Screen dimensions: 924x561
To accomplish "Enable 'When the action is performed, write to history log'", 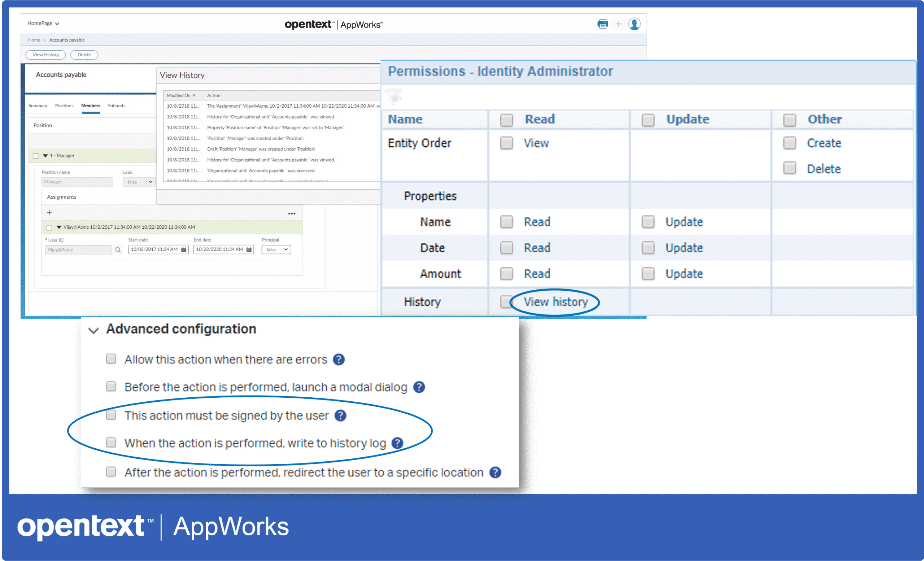I will 111,443.
